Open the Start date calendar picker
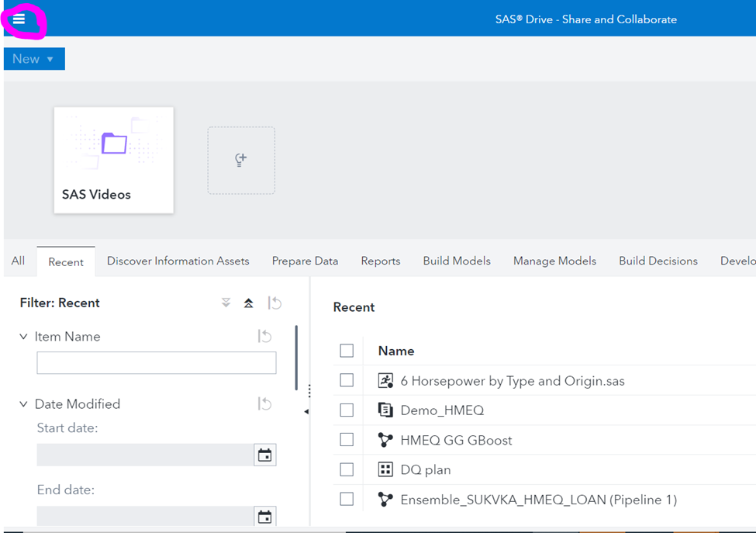Viewport: 756px width, 533px height. point(264,455)
